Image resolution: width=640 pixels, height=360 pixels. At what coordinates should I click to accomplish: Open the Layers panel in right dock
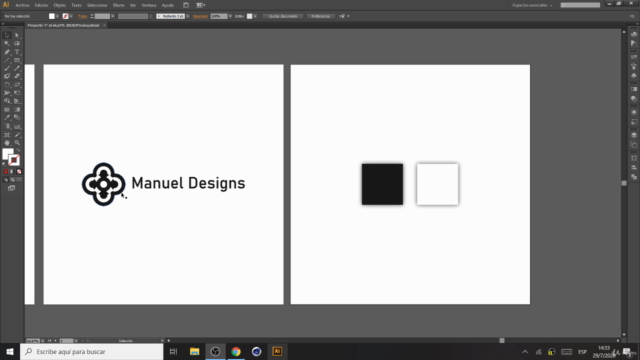pos(634,135)
